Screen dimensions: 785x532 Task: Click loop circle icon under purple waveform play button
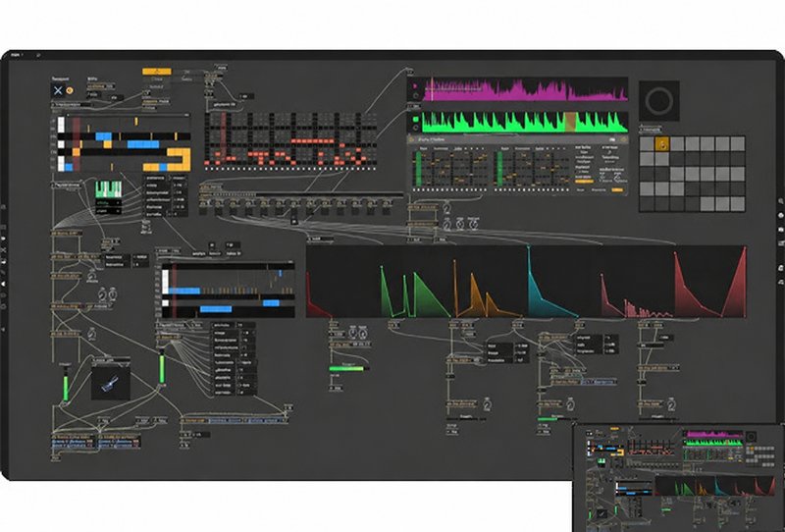pos(415,95)
